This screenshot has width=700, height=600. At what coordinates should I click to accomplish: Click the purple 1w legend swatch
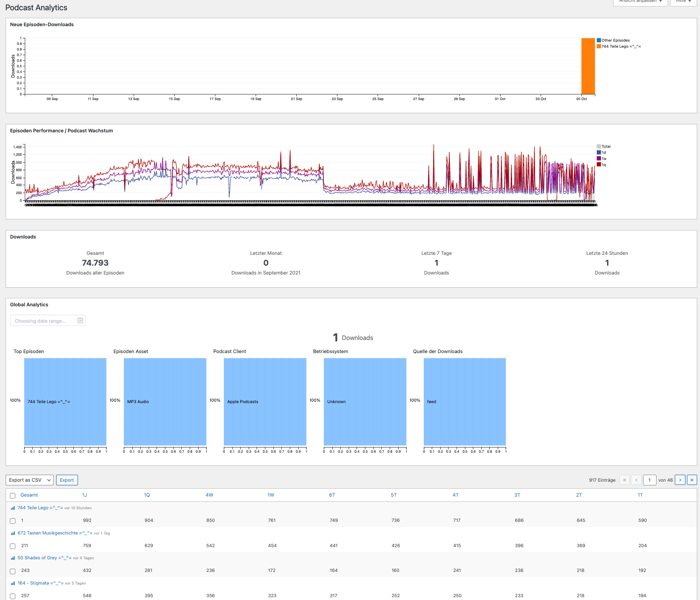tap(599, 159)
